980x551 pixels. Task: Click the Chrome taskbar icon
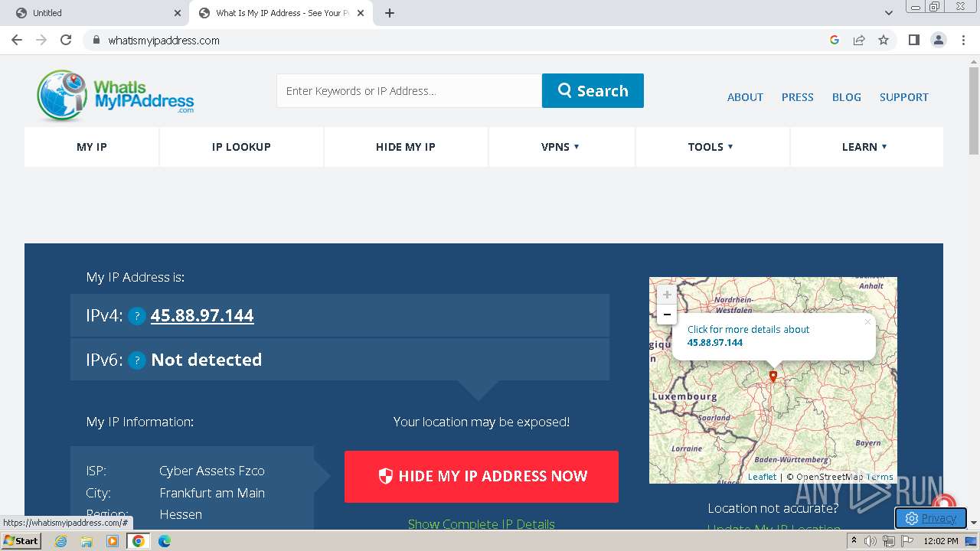click(x=139, y=541)
